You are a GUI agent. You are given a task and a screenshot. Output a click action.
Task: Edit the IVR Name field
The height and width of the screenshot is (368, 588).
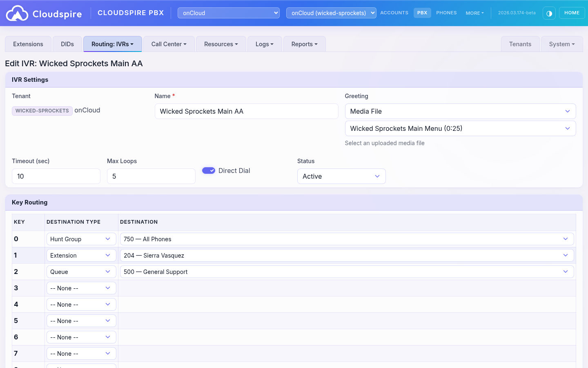pyautogui.click(x=247, y=111)
